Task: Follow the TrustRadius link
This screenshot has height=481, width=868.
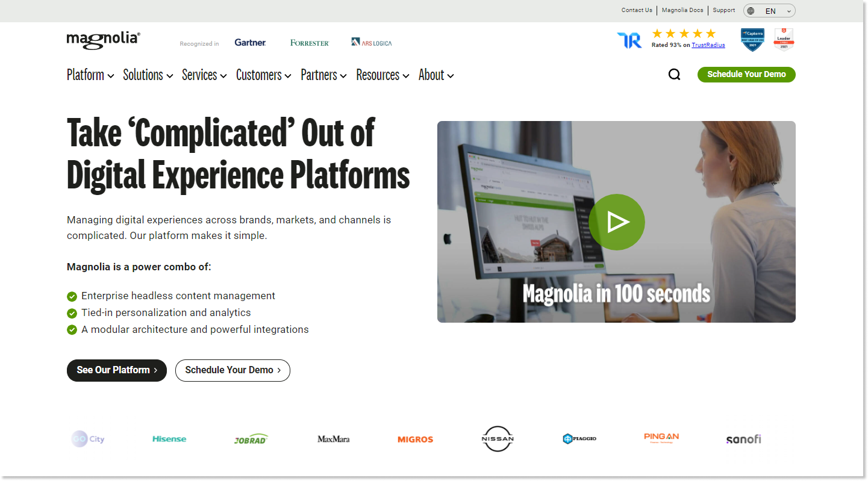Action: click(708, 45)
